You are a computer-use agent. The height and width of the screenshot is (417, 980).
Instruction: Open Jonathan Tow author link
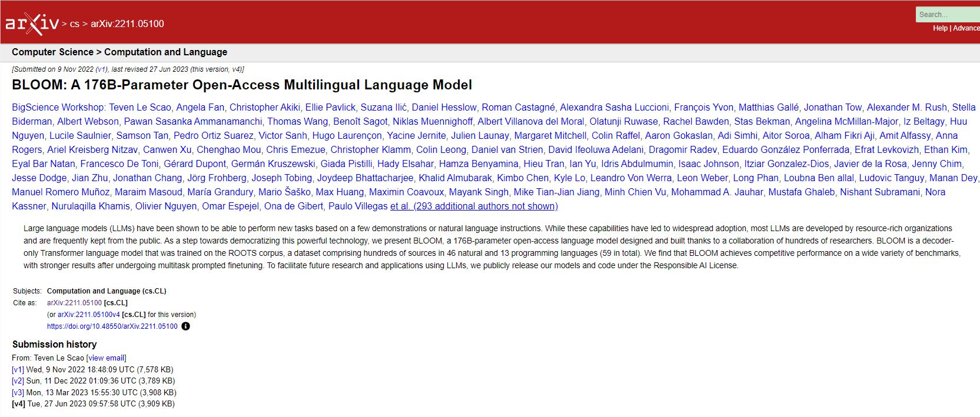(x=833, y=107)
